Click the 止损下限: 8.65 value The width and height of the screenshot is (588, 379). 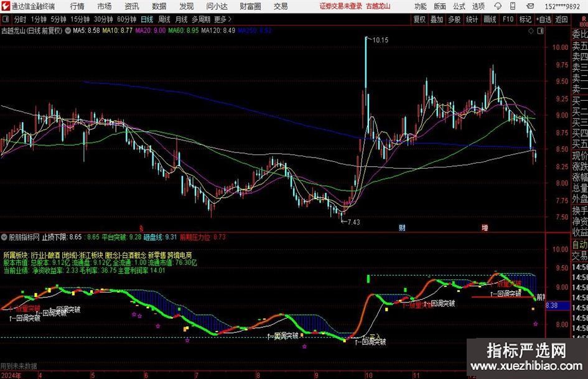point(62,237)
